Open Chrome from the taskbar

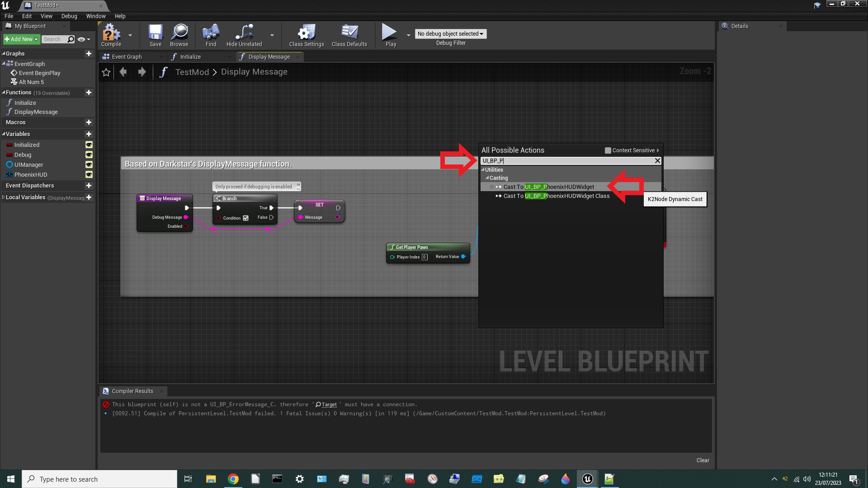pos(233,479)
